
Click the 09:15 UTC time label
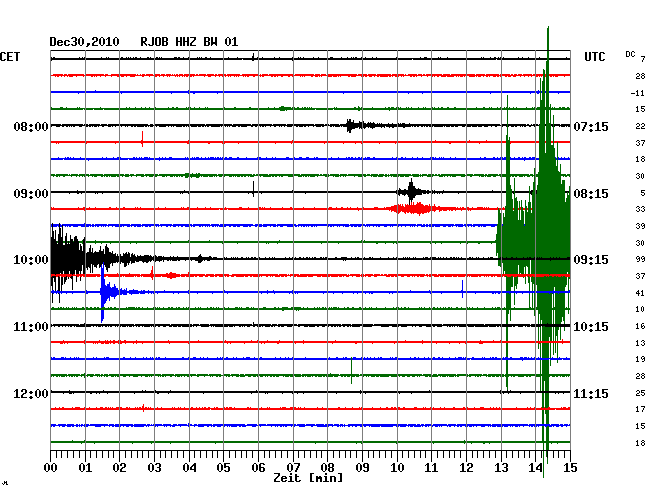[591, 260]
